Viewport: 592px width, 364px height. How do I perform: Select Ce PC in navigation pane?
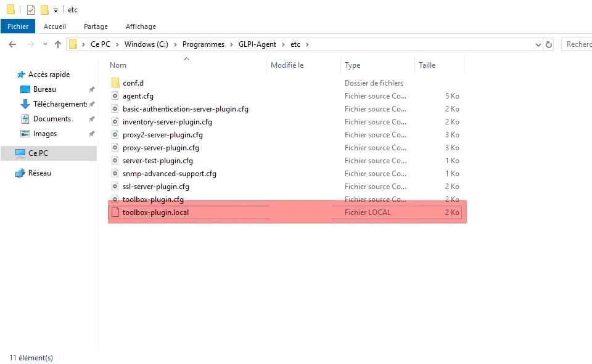pyautogui.click(x=38, y=153)
